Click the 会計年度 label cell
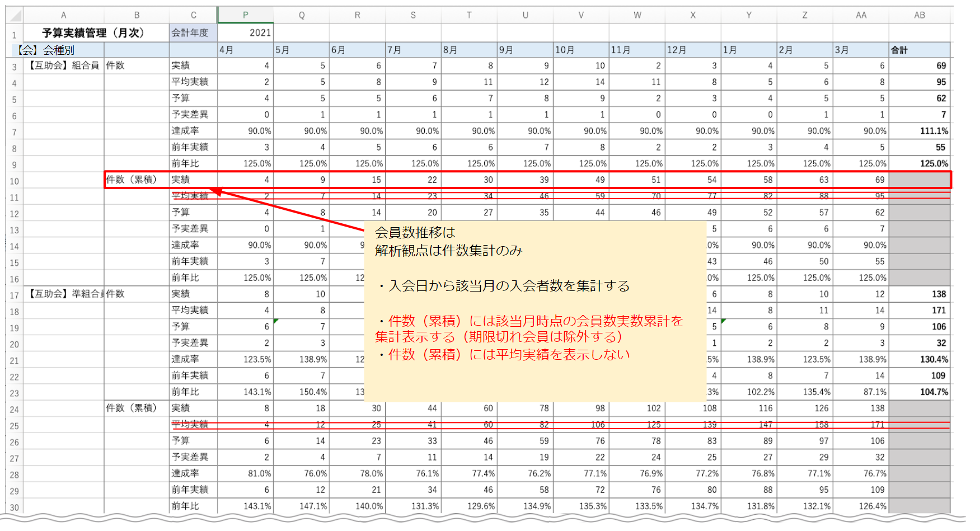980x531 pixels. click(193, 33)
